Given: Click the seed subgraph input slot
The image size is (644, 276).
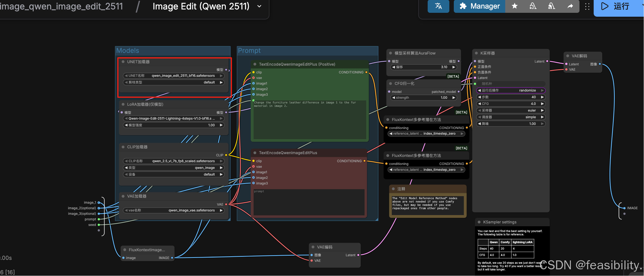Looking at the screenshot, I should pyautogui.click(x=99, y=225).
